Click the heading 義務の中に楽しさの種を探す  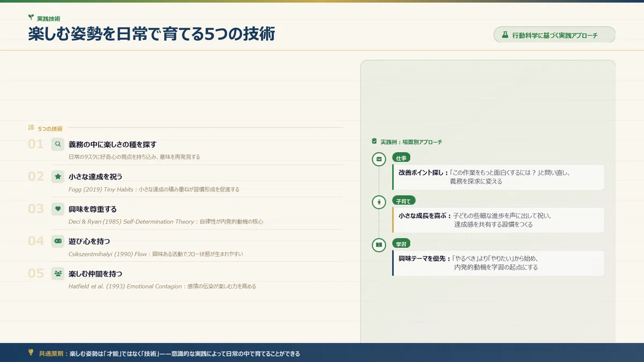(x=113, y=144)
